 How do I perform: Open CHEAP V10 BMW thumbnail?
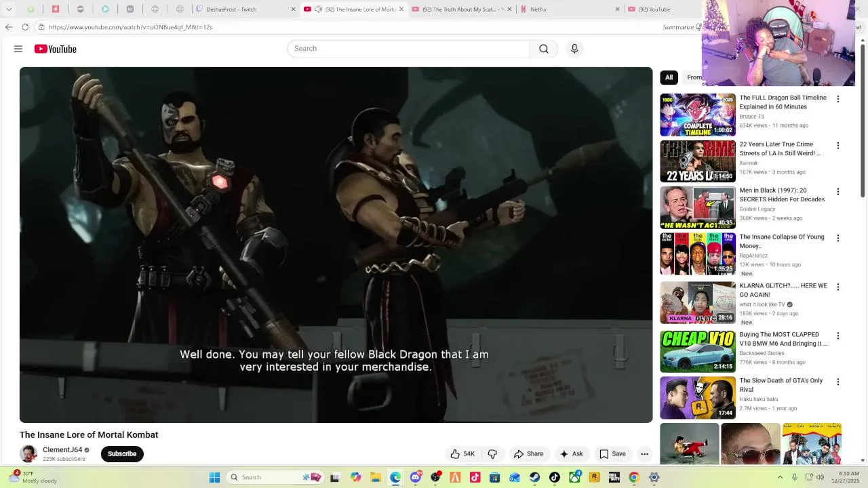[x=698, y=351]
